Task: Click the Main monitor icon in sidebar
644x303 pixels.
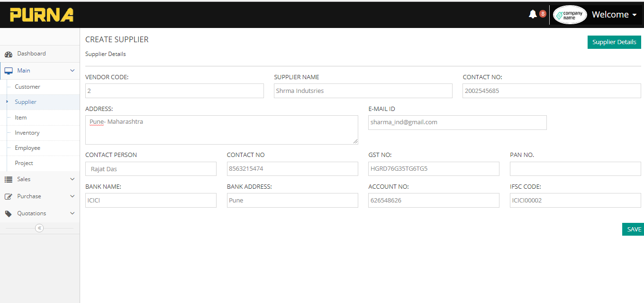Action: point(9,70)
